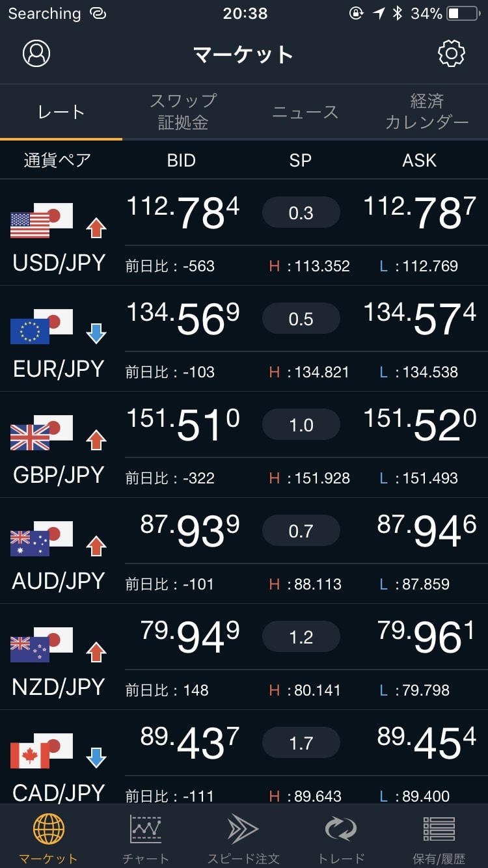Screen dimensions: 488x868
Task: Tap the GBP/JPY flag pair icon
Action: coord(42,433)
